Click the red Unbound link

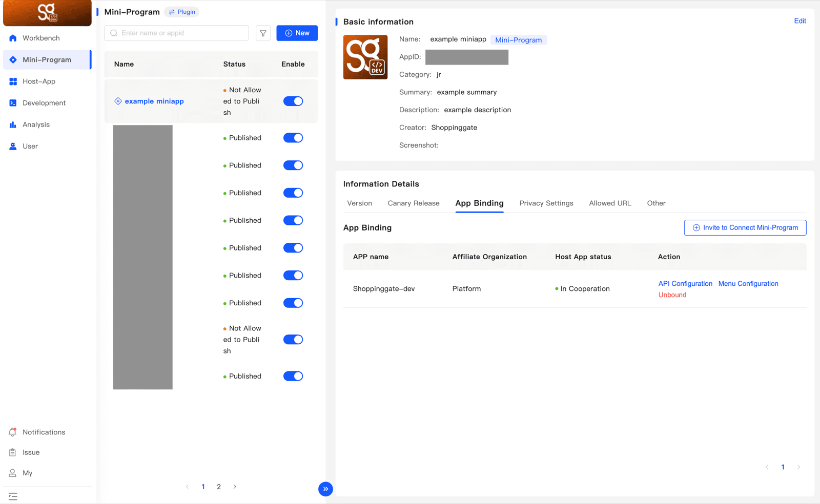pos(672,295)
